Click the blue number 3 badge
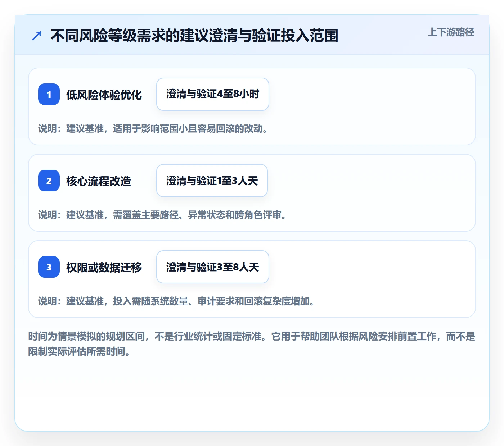The image size is (504, 446). click(x=49, y=267)
